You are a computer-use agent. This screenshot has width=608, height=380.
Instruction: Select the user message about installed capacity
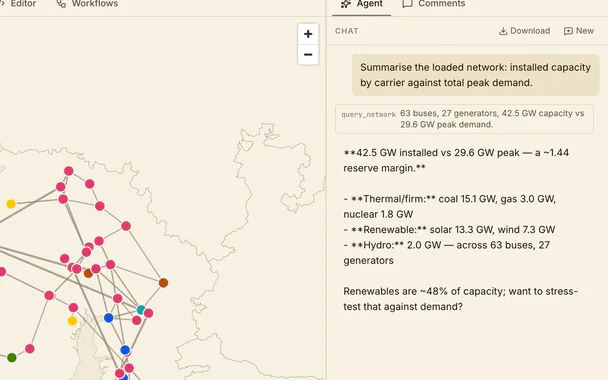475,75
